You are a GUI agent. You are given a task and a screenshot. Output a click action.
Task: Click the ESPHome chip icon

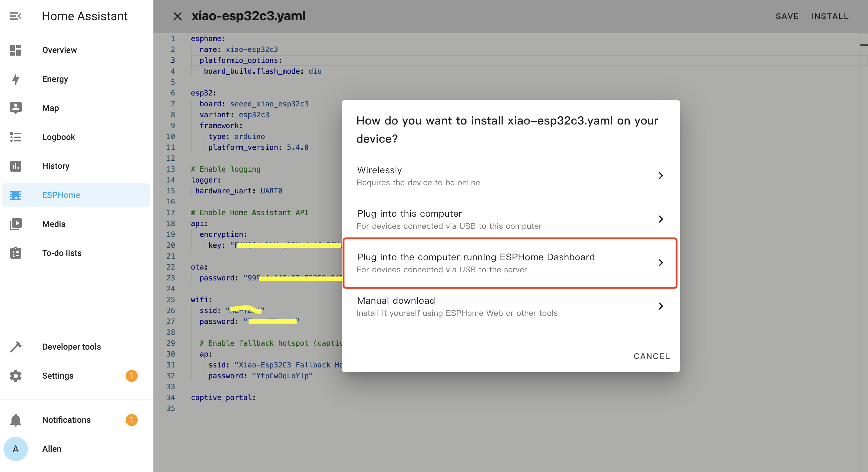tap(15, 195)
